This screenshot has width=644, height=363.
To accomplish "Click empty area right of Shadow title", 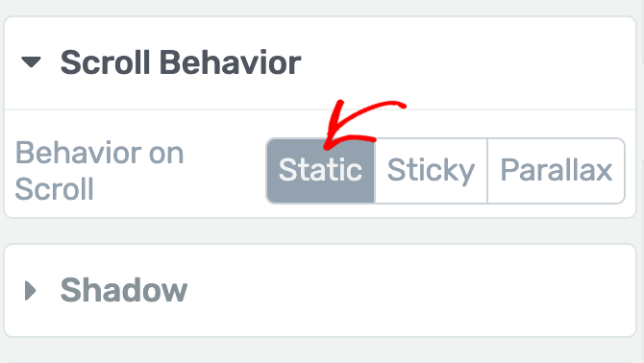I will [410, 290].
